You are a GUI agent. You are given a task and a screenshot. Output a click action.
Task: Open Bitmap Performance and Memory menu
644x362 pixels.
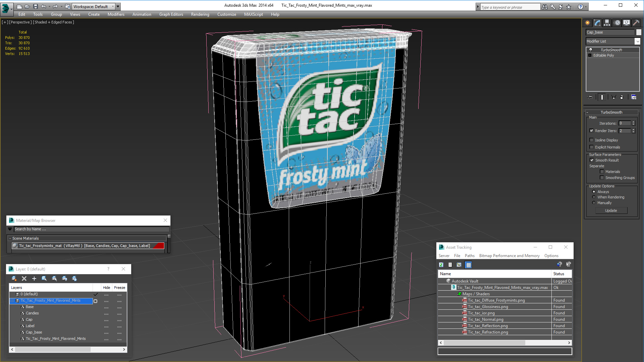point(509,256)
